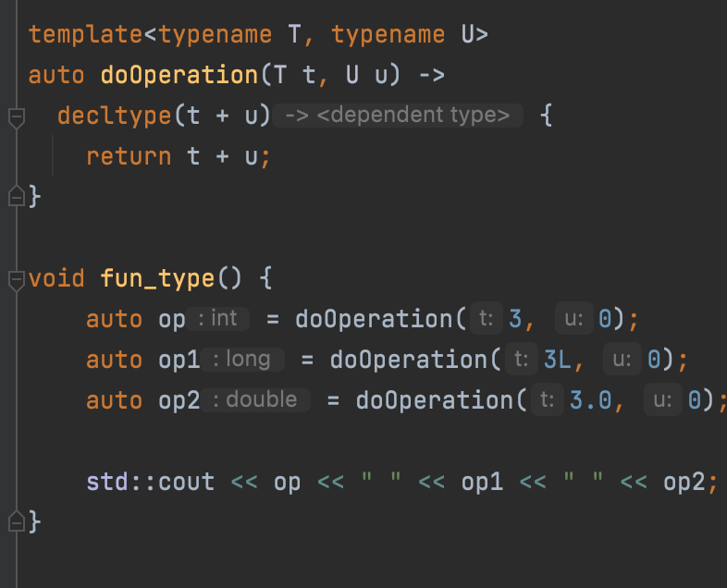727x588 pixels.
Task: Click the 't:' parameter hint before 3
Action: click(x=487, y=318)
